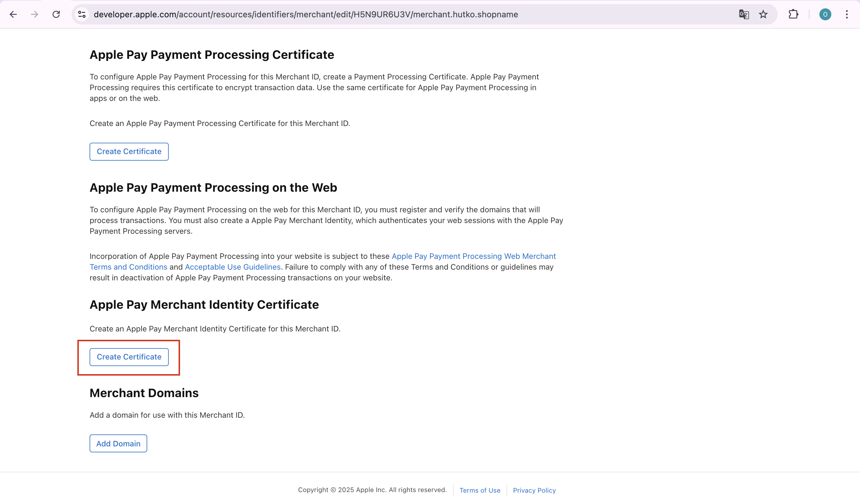Open the Extensions puzzle icon
Screen dimensions: 860x504
793,14
